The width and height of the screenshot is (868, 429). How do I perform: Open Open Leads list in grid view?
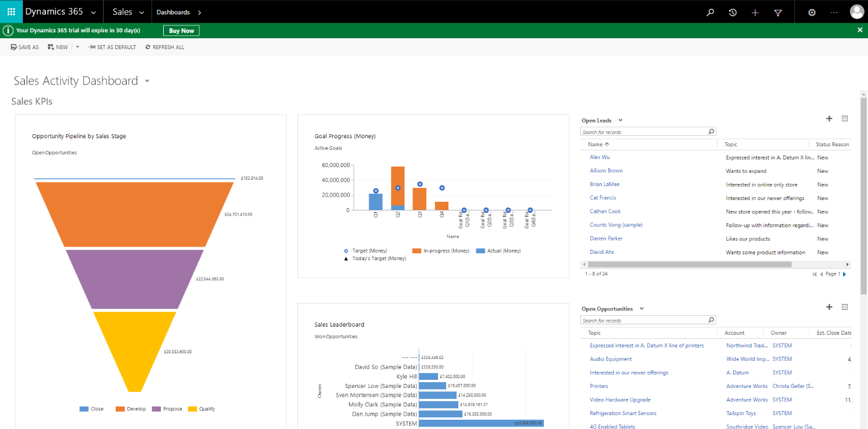tap(844, 119)
